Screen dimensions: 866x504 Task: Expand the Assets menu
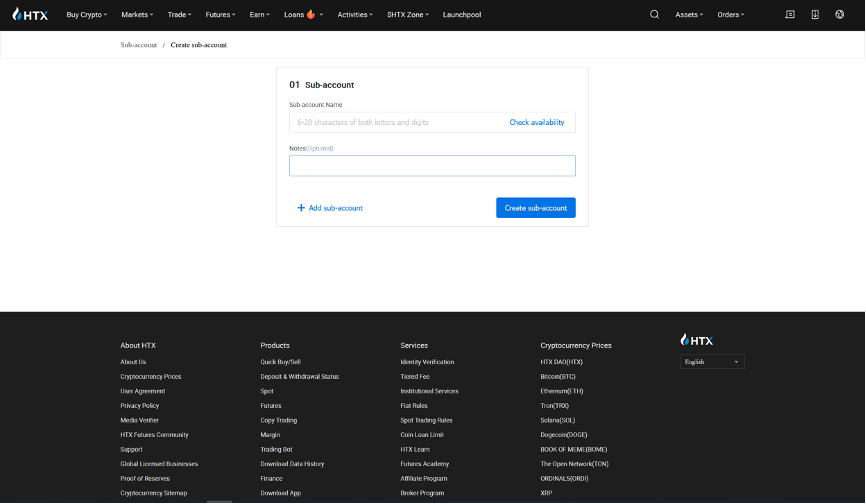pos(689,14)
